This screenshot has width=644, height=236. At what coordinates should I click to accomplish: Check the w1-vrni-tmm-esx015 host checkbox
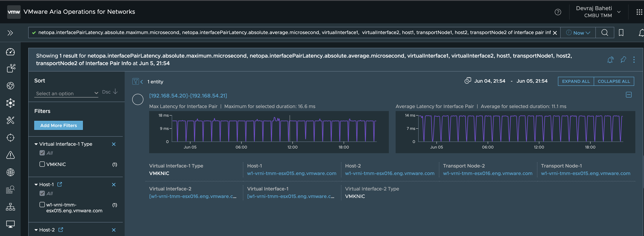click(x=42, y=205)
